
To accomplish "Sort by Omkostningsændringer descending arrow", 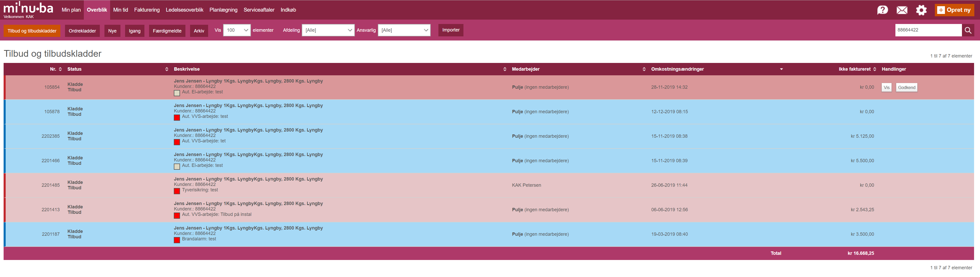I will [x=781, y=69].
